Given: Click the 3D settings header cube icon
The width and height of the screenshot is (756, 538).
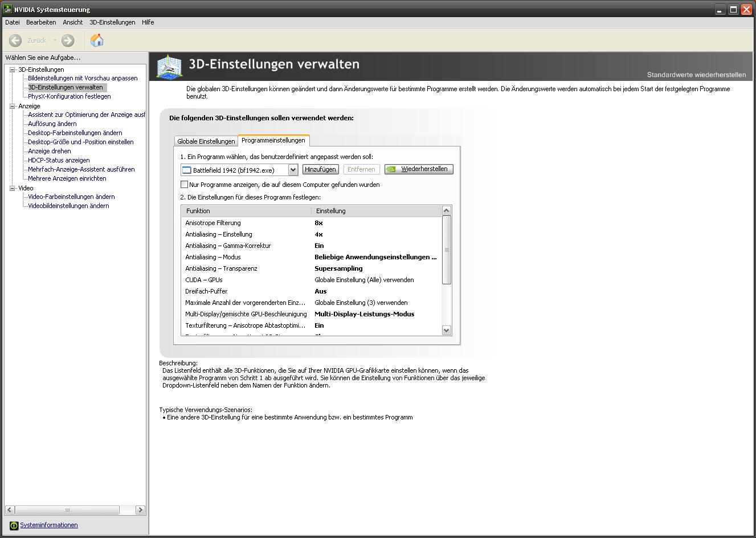Looking at the screenshot, I should [x=169, y=67].
